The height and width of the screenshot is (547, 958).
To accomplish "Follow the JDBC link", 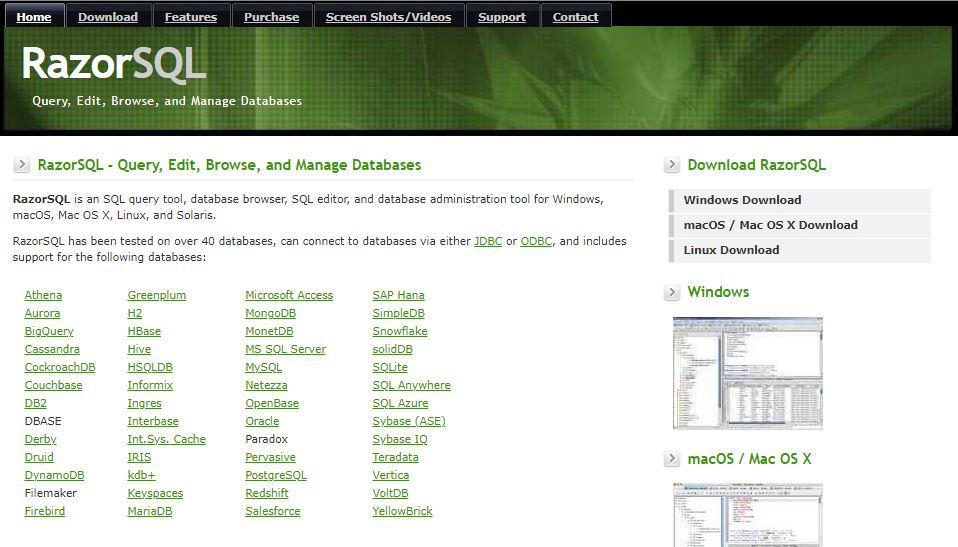I will point(488,241).
